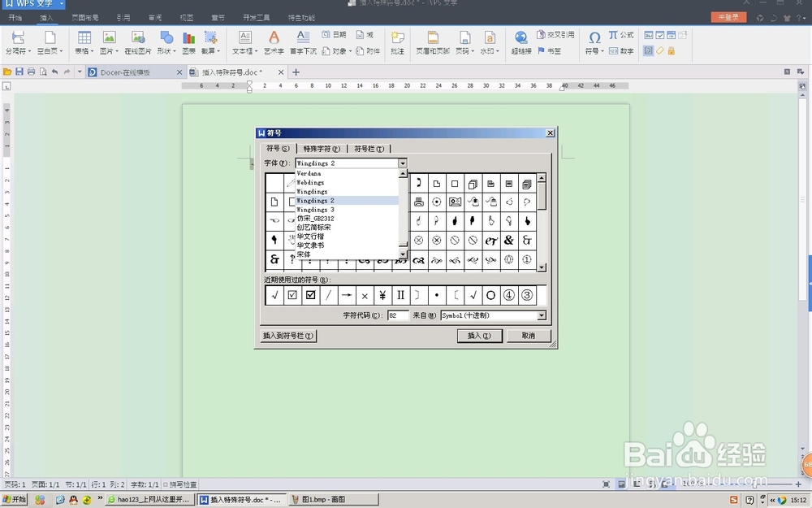Click the zoom in plus at status bar

coord(798,484)
